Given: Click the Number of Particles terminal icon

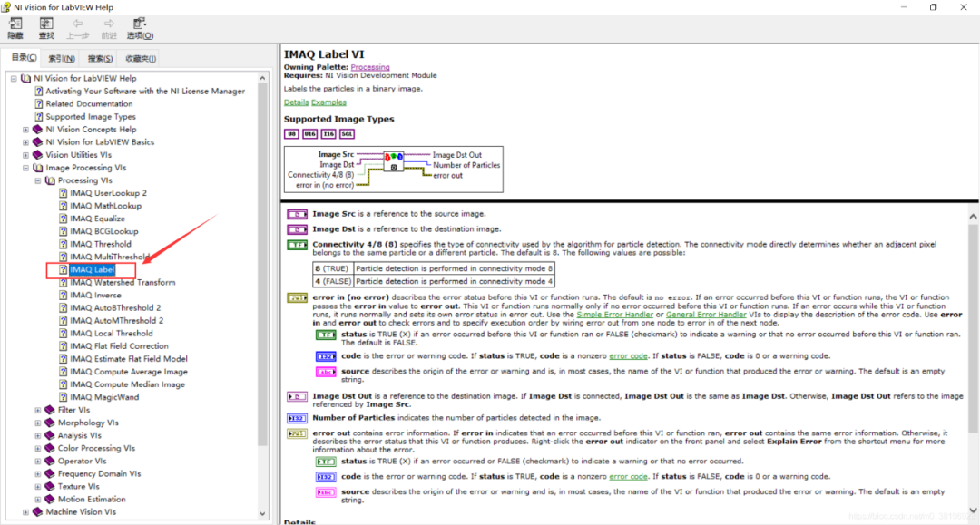Looking at the screenshot, I should pos(297,418).
